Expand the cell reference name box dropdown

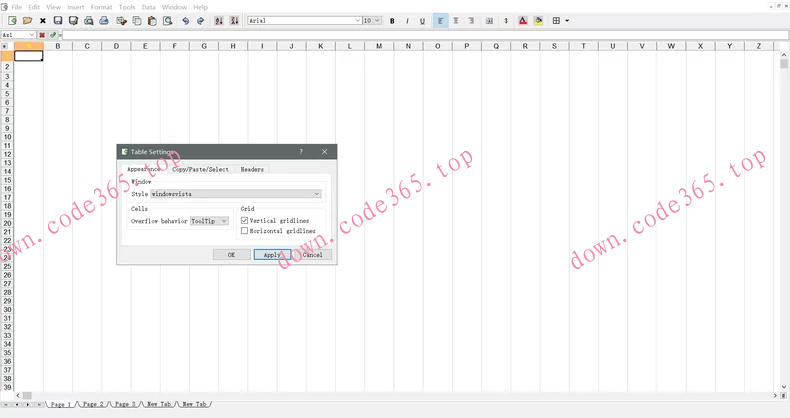(32, 35)
